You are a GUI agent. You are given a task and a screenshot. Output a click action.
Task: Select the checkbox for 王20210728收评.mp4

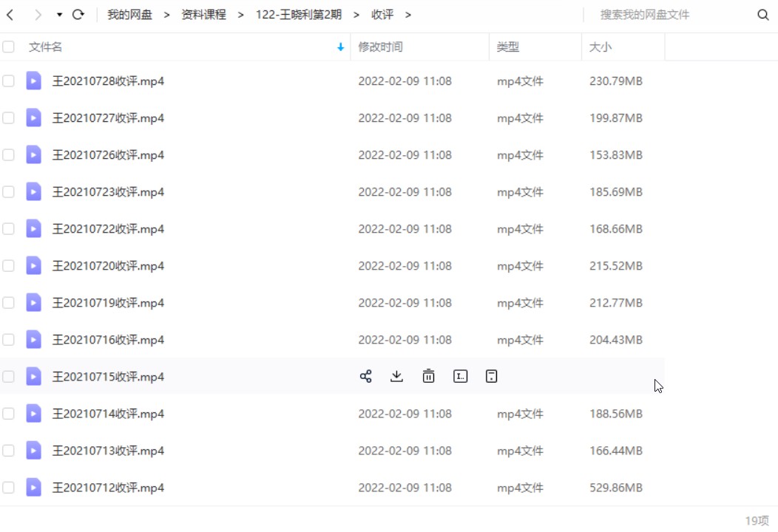[8, 81]
